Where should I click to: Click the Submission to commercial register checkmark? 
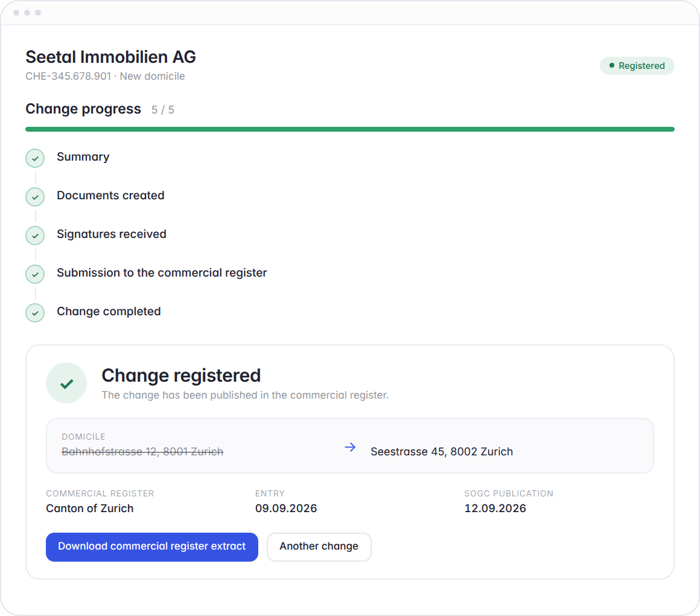[35, 274]
